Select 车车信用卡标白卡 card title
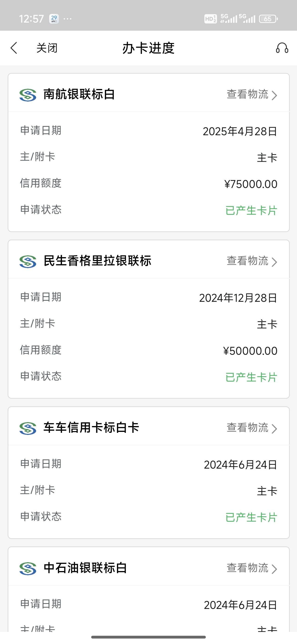The width and height of the screenshot is (297, 644). click(91, 427)
